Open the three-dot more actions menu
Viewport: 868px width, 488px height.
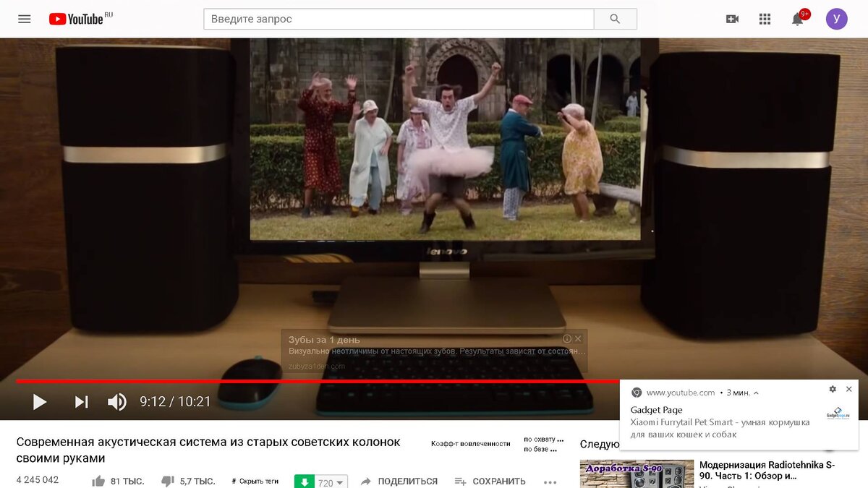point(550,482)
